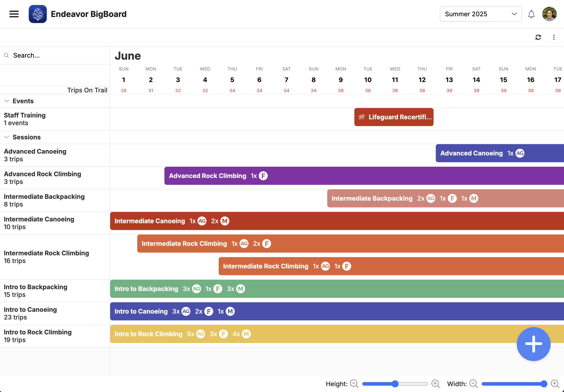This screenshot has width=564, height=392.
Task: Open the hamburger navigation menu
Action: point(14,14)
